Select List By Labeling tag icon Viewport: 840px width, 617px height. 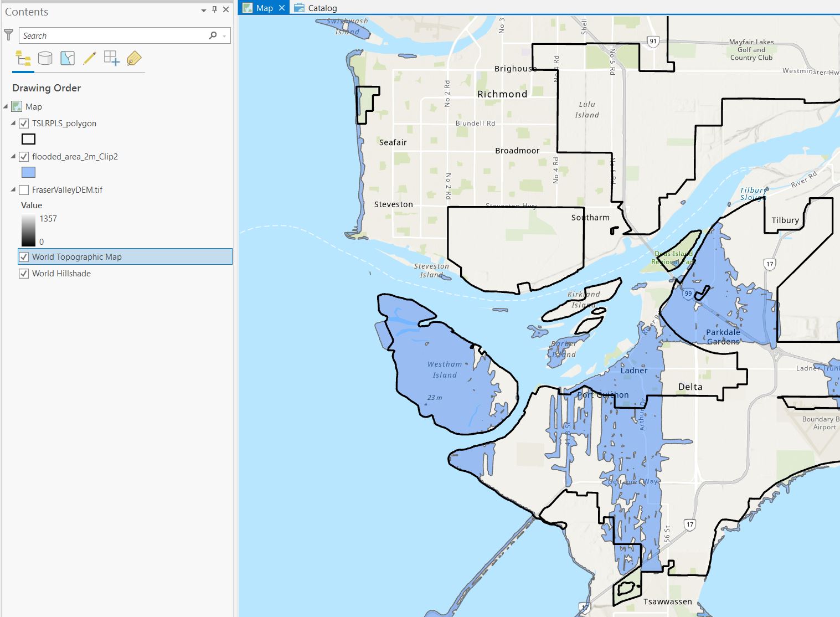[134, 58]
